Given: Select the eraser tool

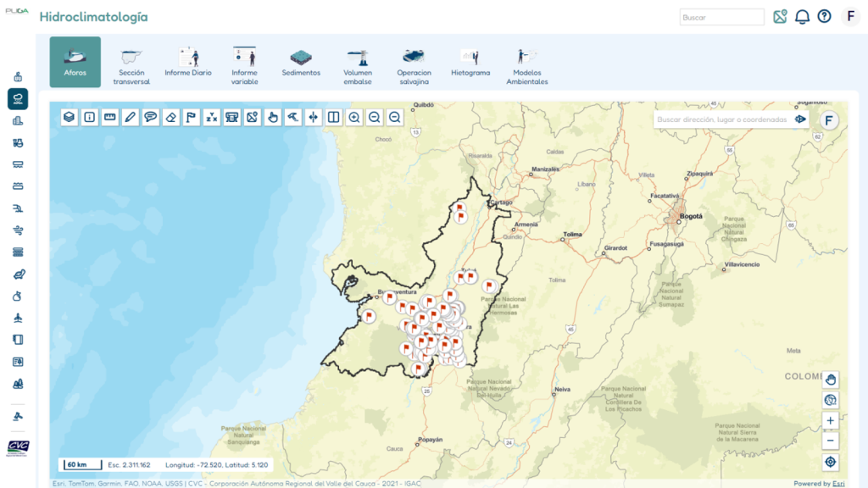Looking at the screenshot, I should click(x=171, y=117).
